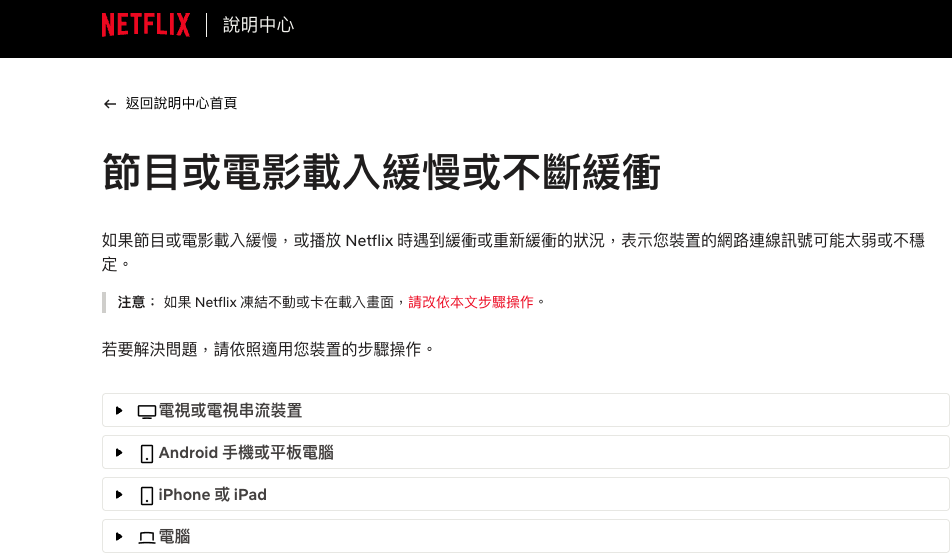This screenshot has height=560, width=952.
Task: Select the heading 節目或電影載入緩慢或不斷緩衝
Action: point(381,172)
